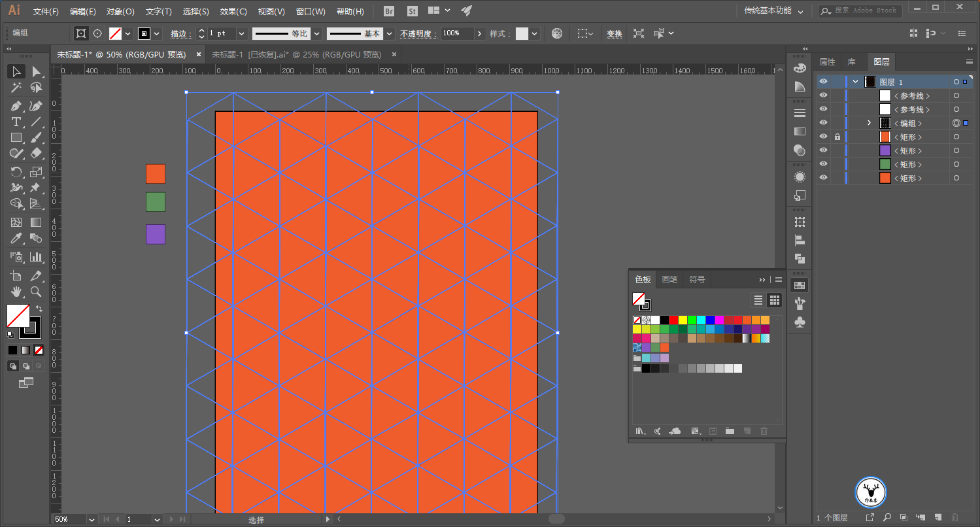980x527 pixels.
Task: Open the 属性 panel tab
Action: [828, 61]
